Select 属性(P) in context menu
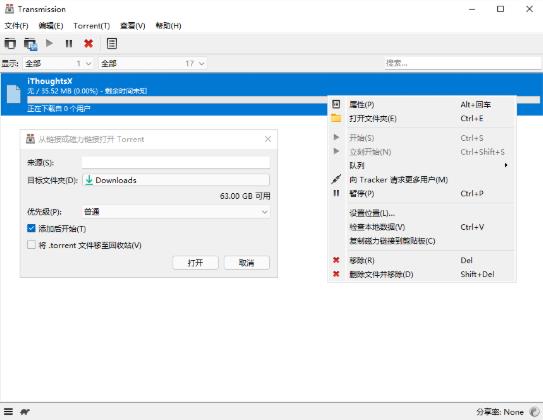This screenshot has height=420, width=543. [422, 104]
